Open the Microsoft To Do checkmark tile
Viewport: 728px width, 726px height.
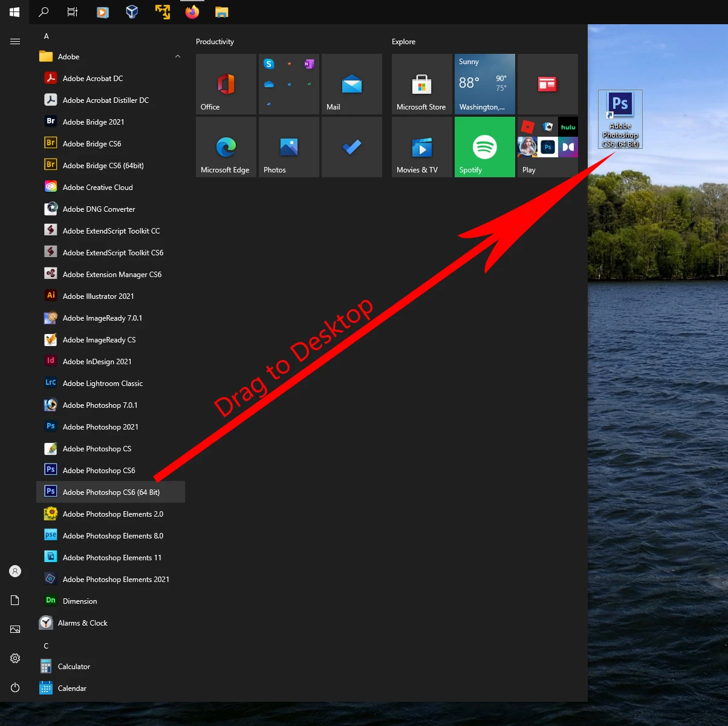tap(352, 147)
